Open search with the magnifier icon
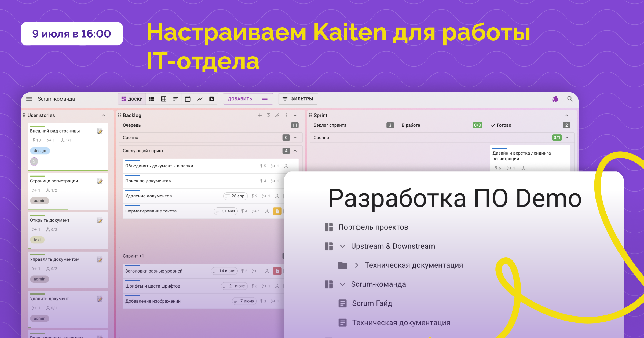 click(570, 99)
